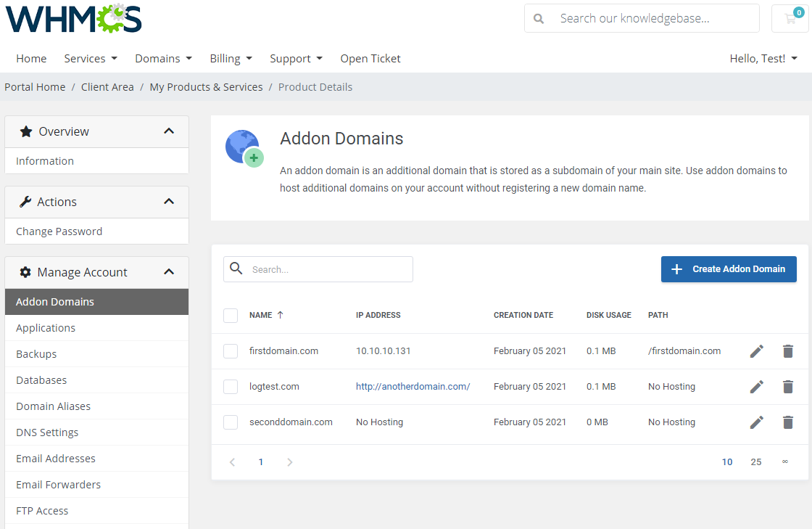Collapse the Actions panel chevron
812x529 pixels.
pyautogui.click(x=169, y=202)
